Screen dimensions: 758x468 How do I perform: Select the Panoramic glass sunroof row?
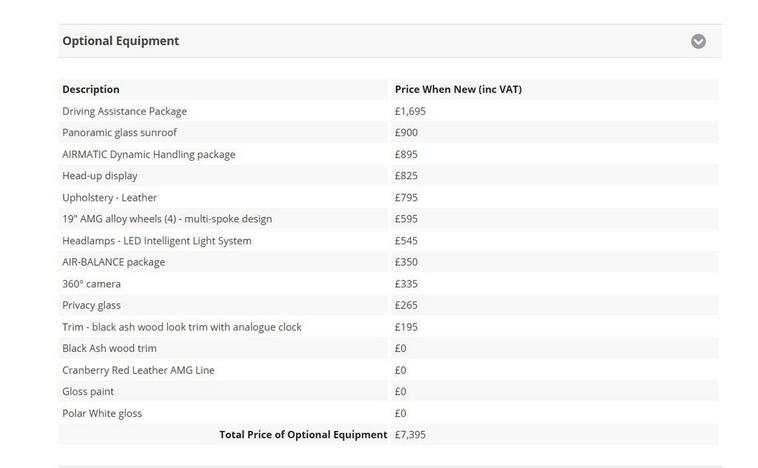(119, 132)
